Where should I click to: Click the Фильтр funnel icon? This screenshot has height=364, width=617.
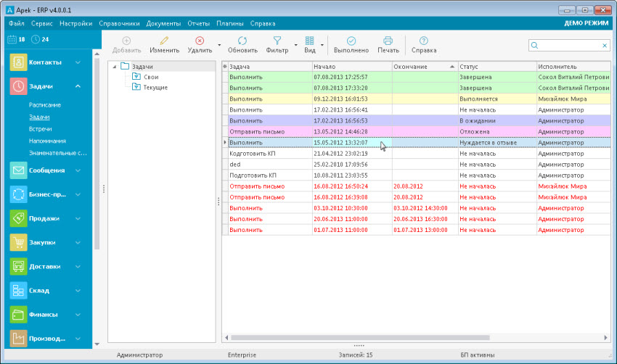click(x=277, y=41)
